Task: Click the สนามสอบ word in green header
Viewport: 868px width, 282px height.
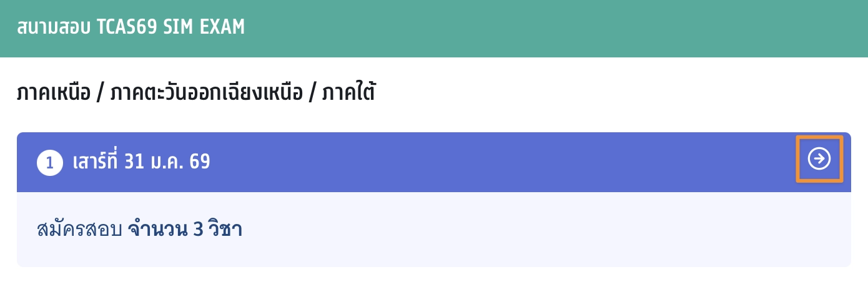Action: tap(54, 28)
